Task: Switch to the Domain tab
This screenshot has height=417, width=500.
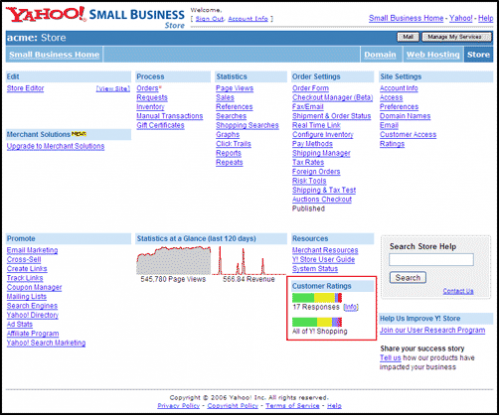Action: tap(380, 55)
